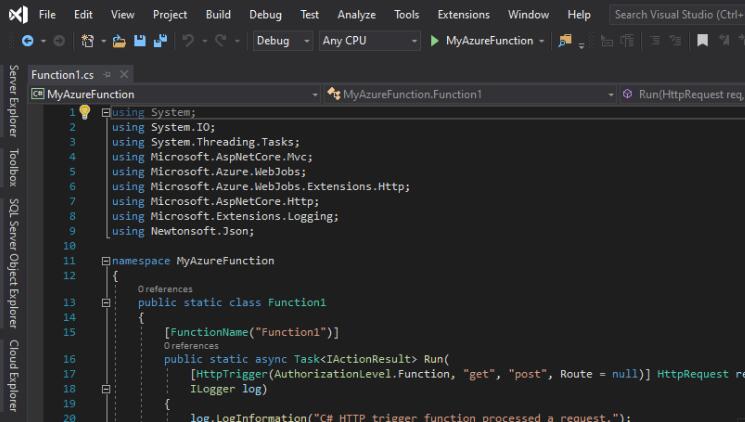The image size is (745, 422).
Task: Open the Debug menu
Action: click(266, 15)
